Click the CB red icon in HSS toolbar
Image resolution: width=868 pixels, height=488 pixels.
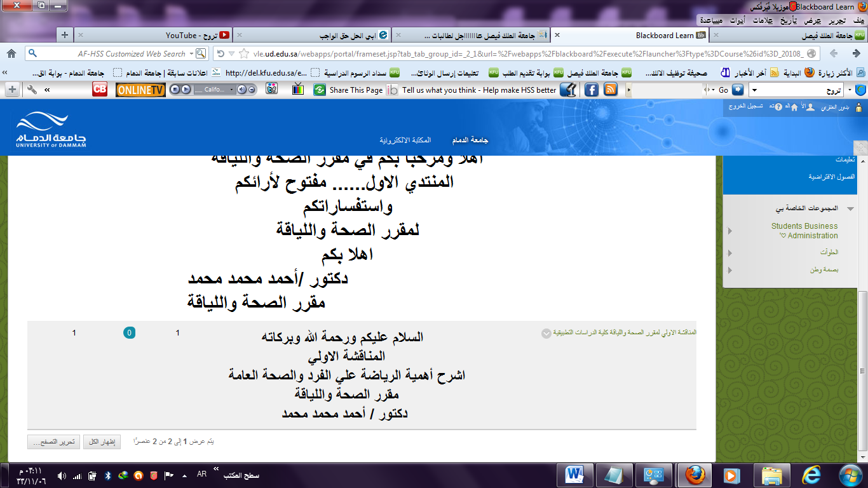(100, 90)
